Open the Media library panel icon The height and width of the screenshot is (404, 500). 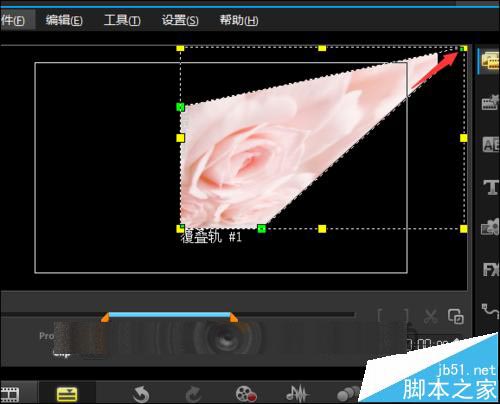490,60
